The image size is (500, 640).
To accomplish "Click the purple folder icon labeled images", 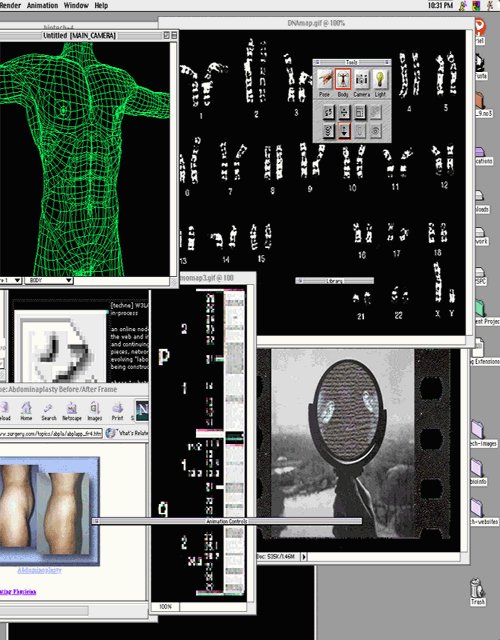I will [477, 430].
